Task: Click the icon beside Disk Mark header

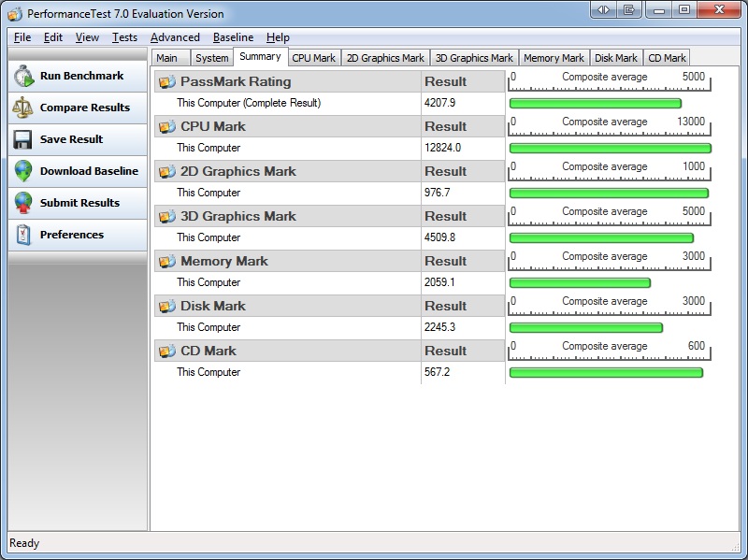Action: click(x=167, y=307)
